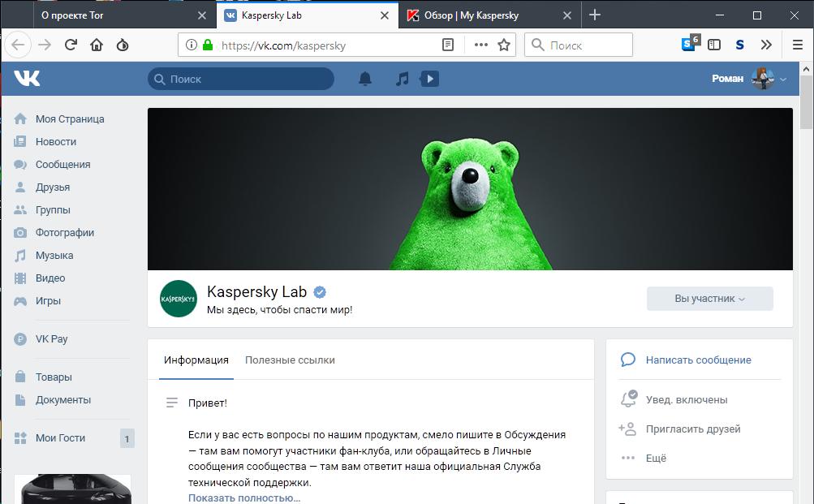The image size is (814, 504).
Task: Click the green bear cover image
Action: tap(470, 189)
